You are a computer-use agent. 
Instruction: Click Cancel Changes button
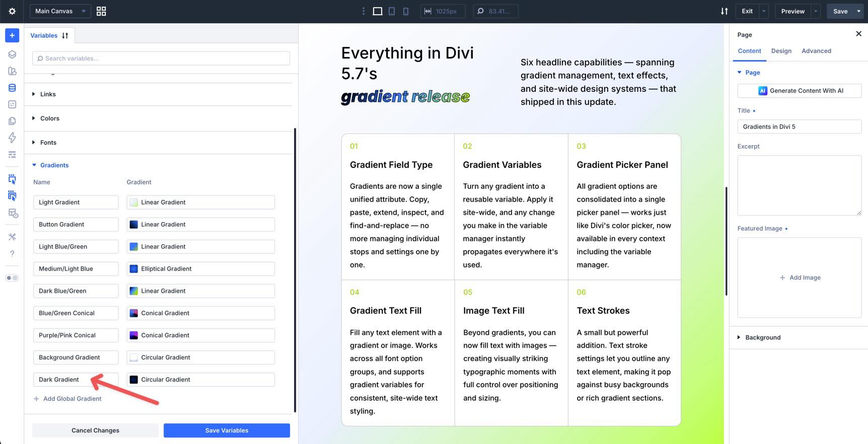95,430
